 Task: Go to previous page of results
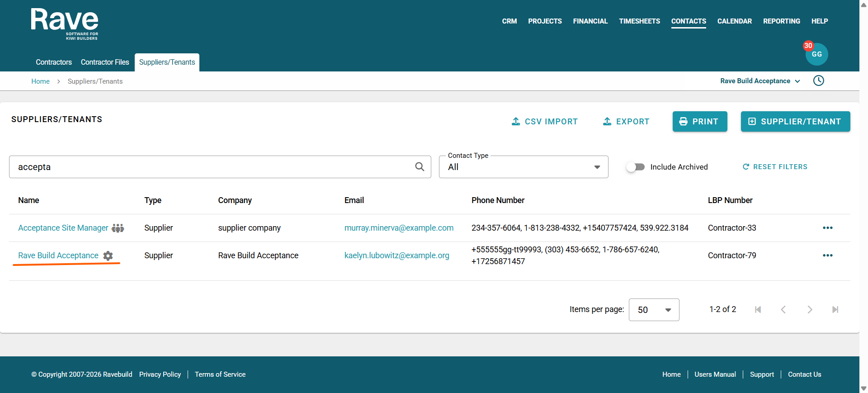[x=783, y=310]
